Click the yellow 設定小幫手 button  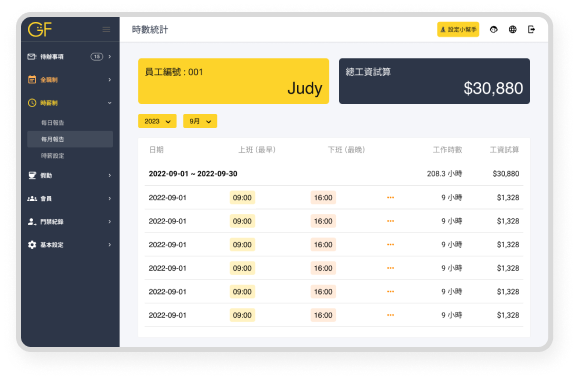click(458, 29)
